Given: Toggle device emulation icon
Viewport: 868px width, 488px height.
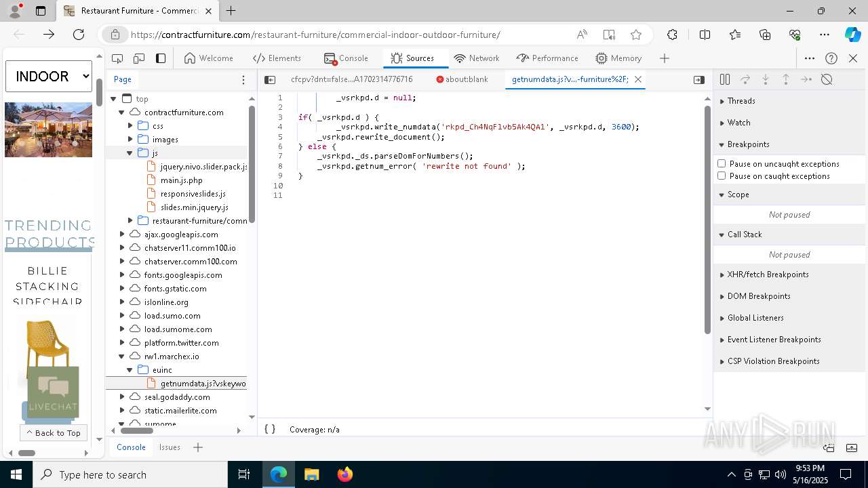Looking at the screenshot, I should 139,58.
